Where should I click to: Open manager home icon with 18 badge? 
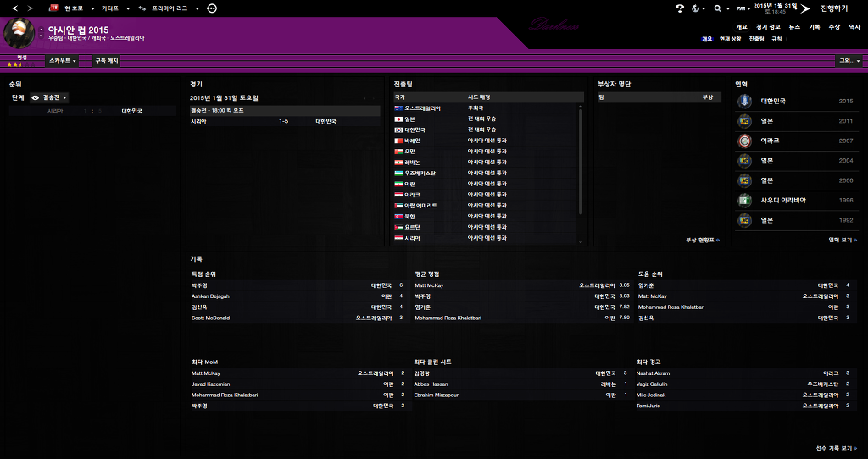[54, 8]
